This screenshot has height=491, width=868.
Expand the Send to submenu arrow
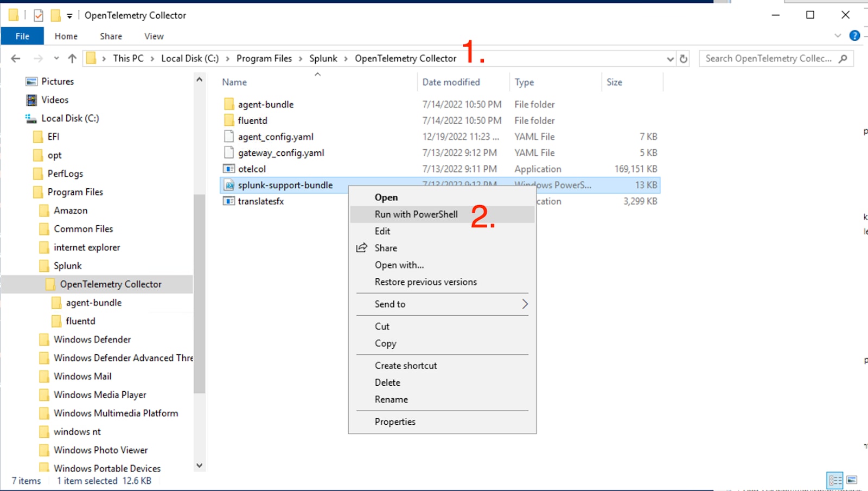click(x=525, y=304)
